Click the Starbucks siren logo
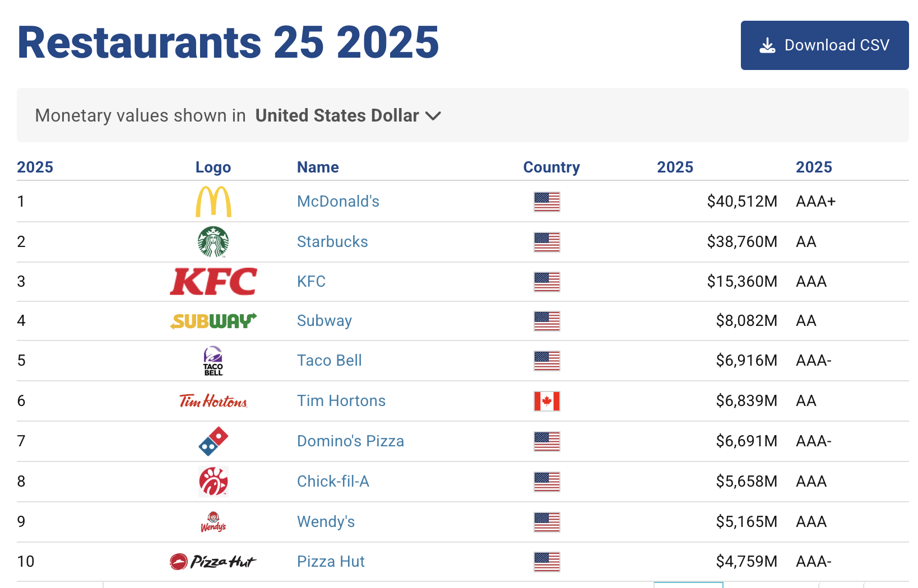The image size is (918, 588). [x=213, y=242]
